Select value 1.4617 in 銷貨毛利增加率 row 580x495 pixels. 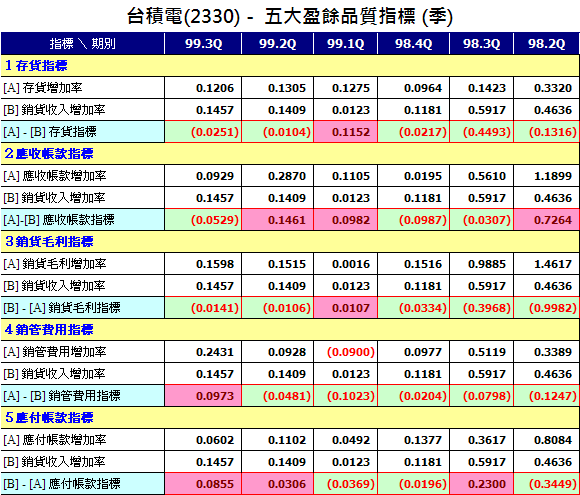[x=553, y=264]
